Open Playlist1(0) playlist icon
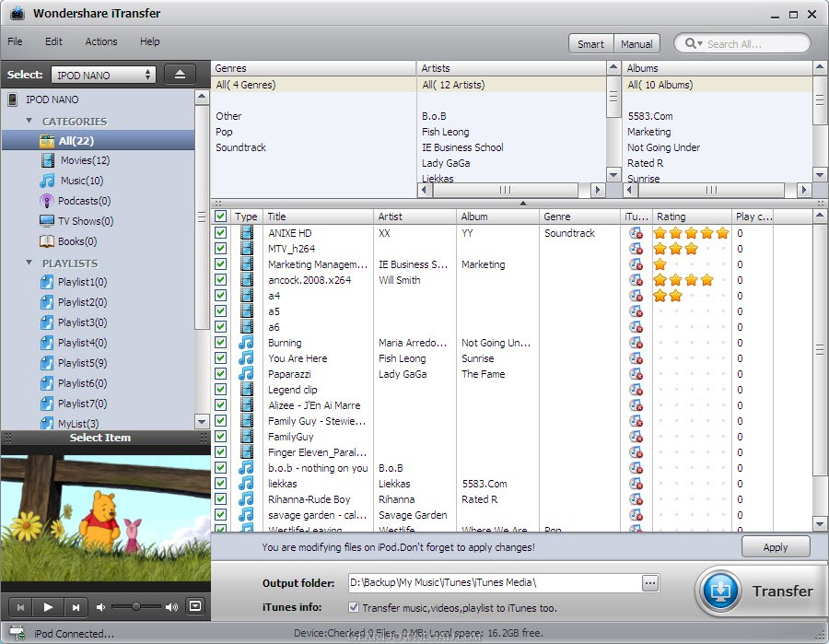 click(x=47, y=282)
